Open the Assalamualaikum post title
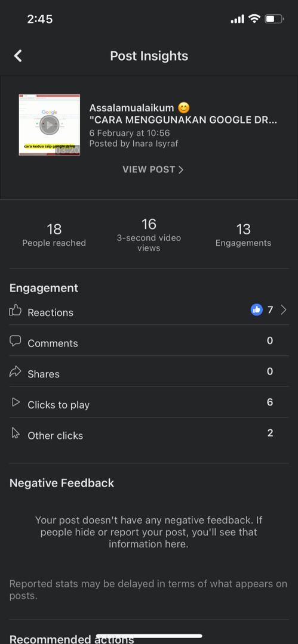This screenshot has width=298, height=644. pos(183,114)
